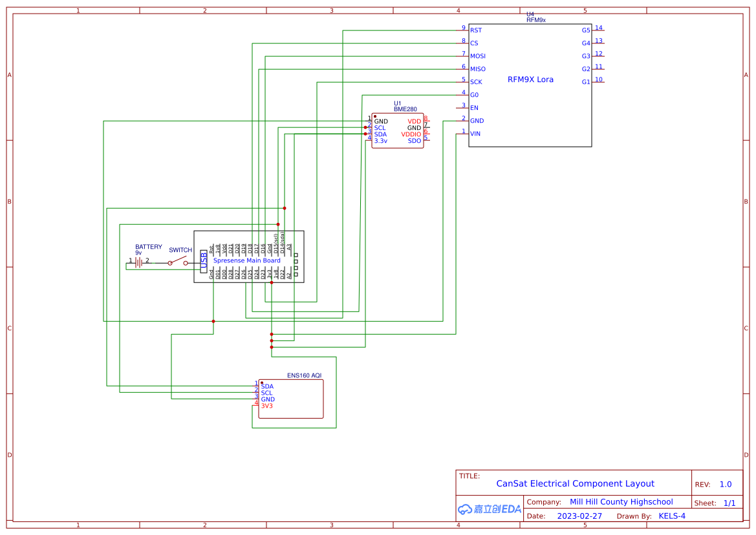Click the RST pin on the RFM9x module
The height and width of the screenshot is (535, 756).
[476, 30]
